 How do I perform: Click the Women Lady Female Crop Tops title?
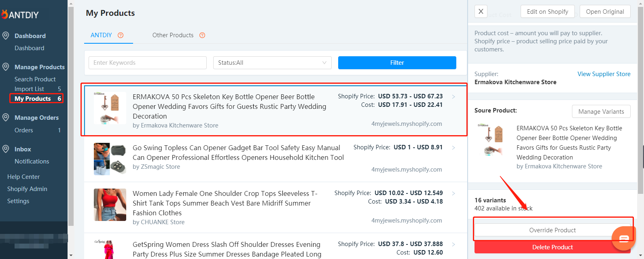pos(225,203)
